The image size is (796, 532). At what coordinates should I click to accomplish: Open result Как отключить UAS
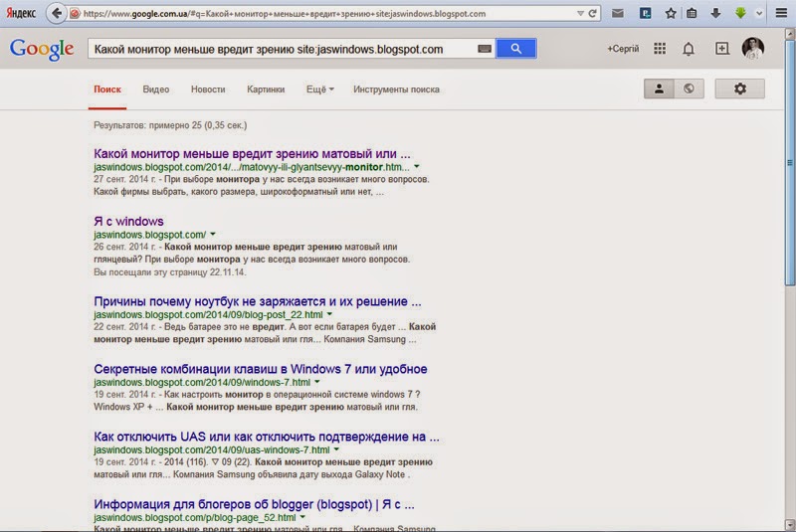267,437
